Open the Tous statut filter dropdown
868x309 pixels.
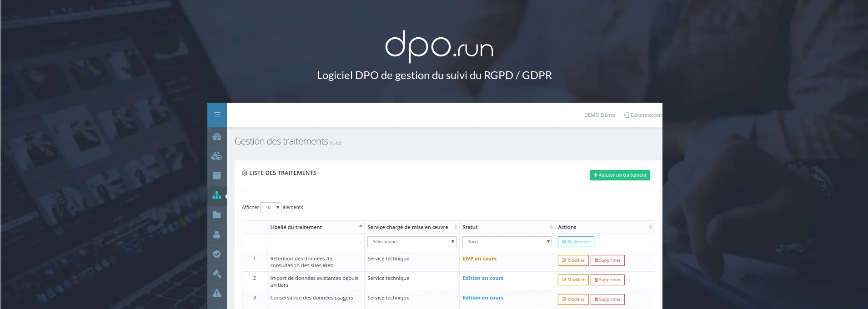507,242
